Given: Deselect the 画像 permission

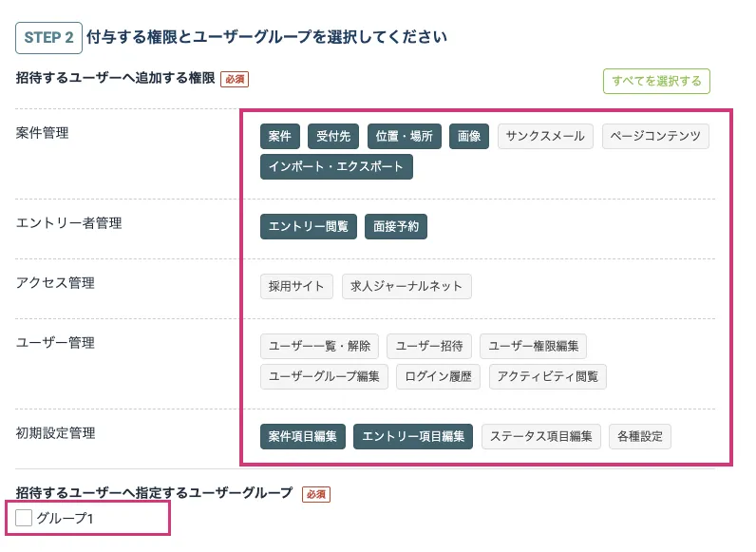Looking at the screenshot, I should tap(469, 136).
